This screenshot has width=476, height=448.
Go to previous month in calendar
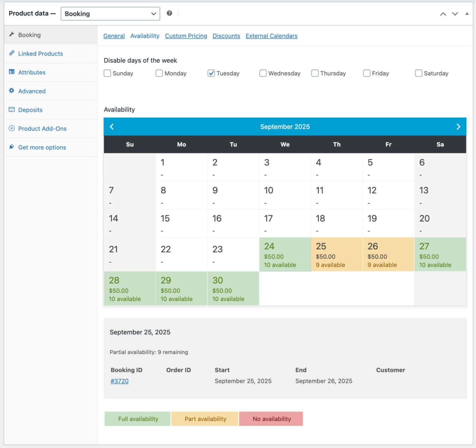[x=112, y=127]
